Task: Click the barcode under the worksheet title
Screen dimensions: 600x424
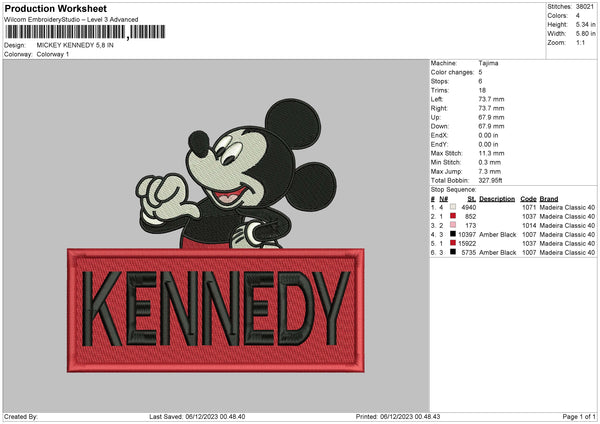Action: click(85, 32)
